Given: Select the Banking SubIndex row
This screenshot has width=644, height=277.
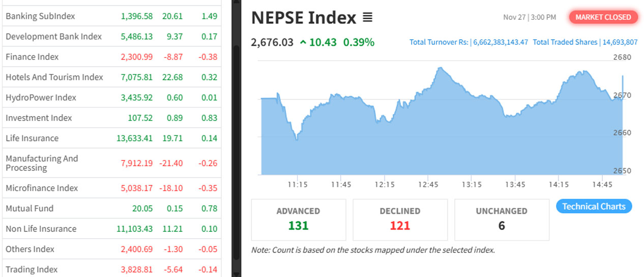Looking at the screenshot, I should 40,16.
